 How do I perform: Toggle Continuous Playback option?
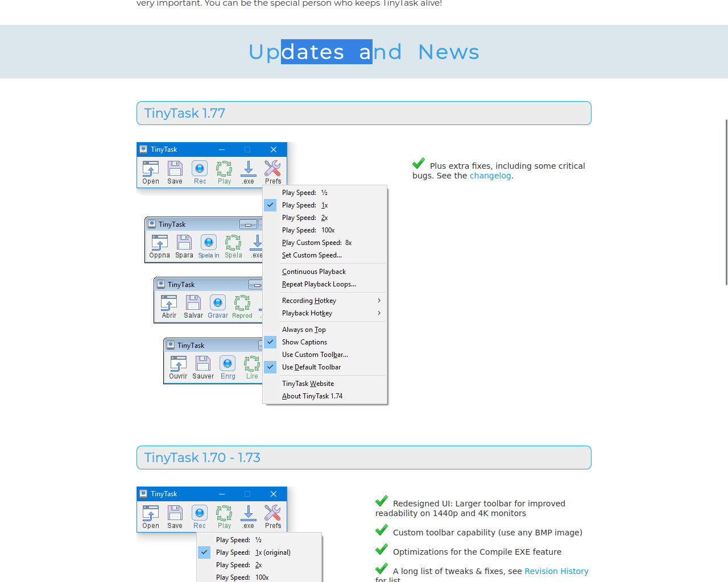pos(325,272)
